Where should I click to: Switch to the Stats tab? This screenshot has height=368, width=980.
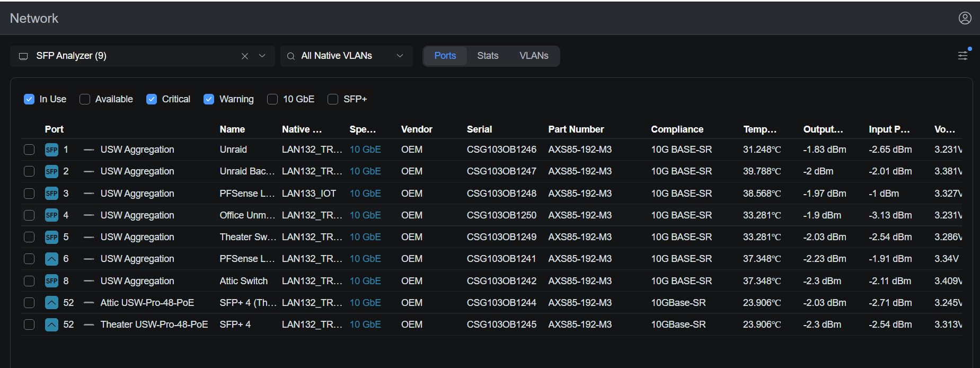click(x=488, y=56)
